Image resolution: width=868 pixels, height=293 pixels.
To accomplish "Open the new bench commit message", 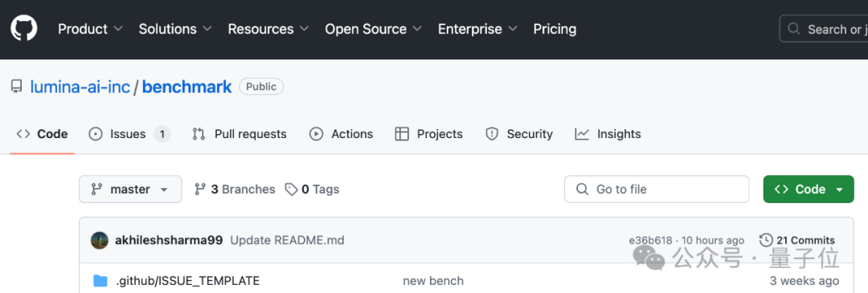I will pyautogui.click(x=433, y=281).
